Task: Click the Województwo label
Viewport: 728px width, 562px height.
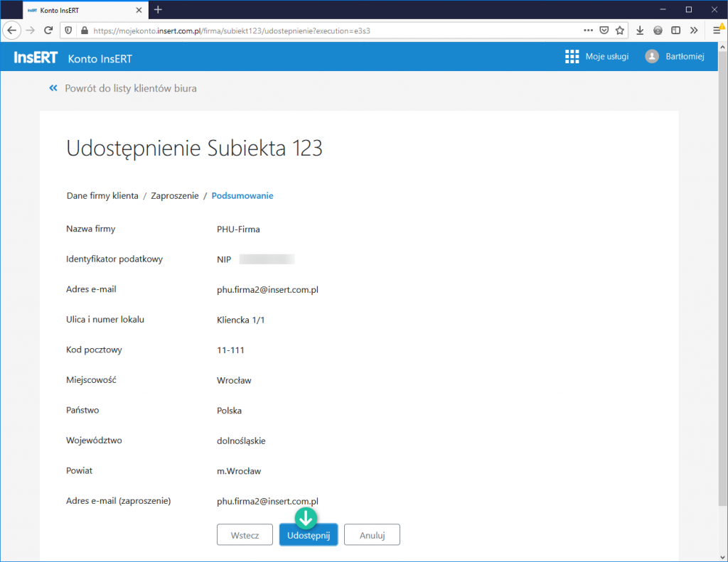Action: [x=94, y=441]
